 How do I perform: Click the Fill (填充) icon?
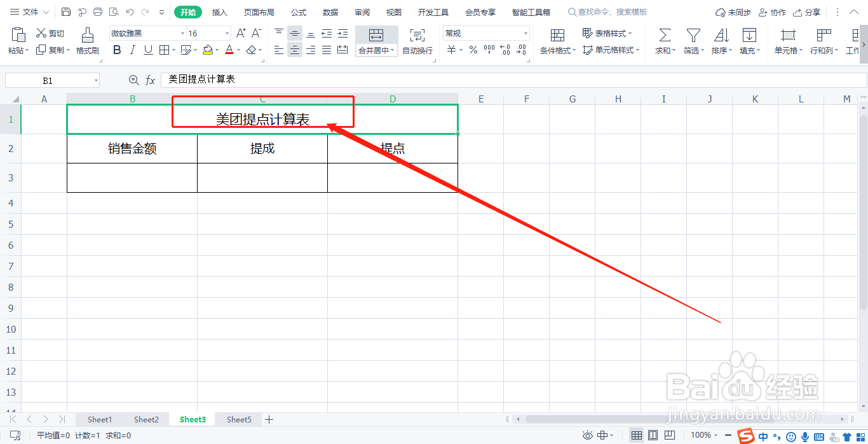[x=749, y=35]
